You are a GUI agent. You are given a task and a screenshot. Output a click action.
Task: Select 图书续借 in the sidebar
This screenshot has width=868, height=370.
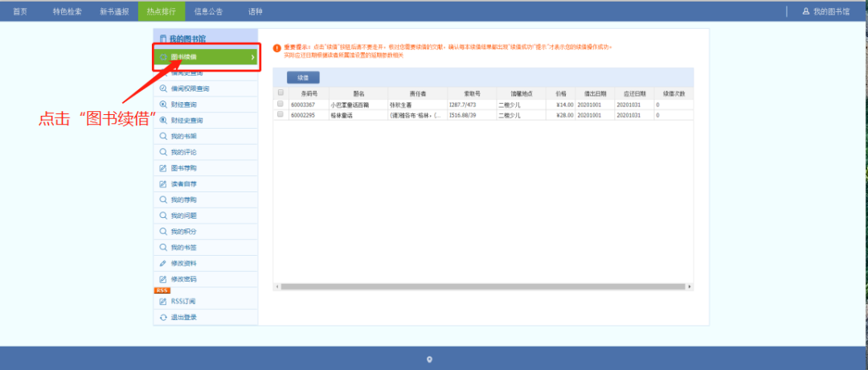[206, 57]
